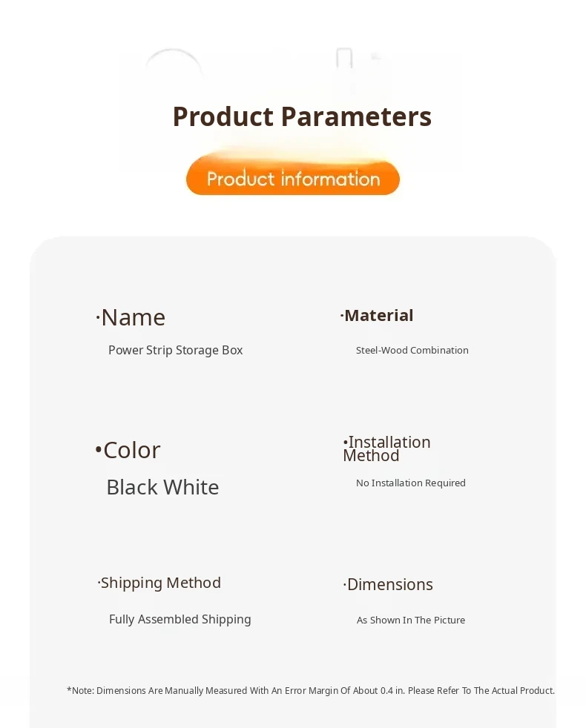Click the Fully Assembled Shipping value

click(x=180, y=619)
